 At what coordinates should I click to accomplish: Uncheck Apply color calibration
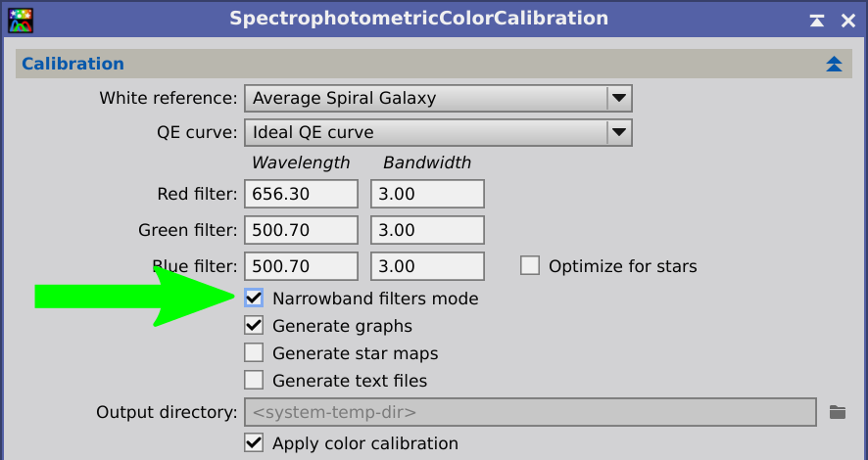point(254,442)
